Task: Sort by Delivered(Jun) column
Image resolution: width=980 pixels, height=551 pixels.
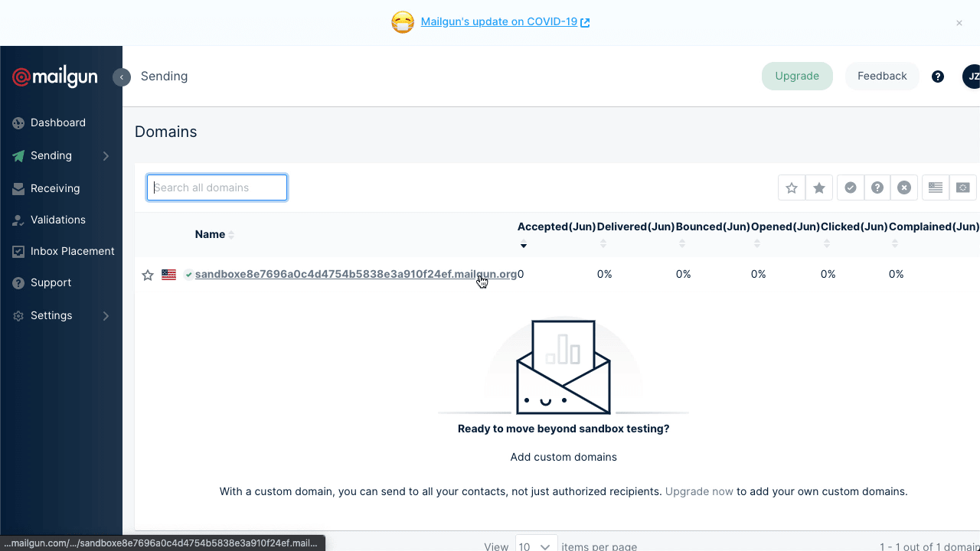Action: (x=636, y=234)
